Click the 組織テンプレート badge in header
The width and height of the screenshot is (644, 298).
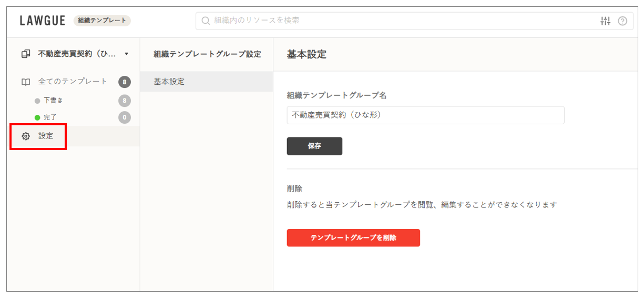click(102, 21)
